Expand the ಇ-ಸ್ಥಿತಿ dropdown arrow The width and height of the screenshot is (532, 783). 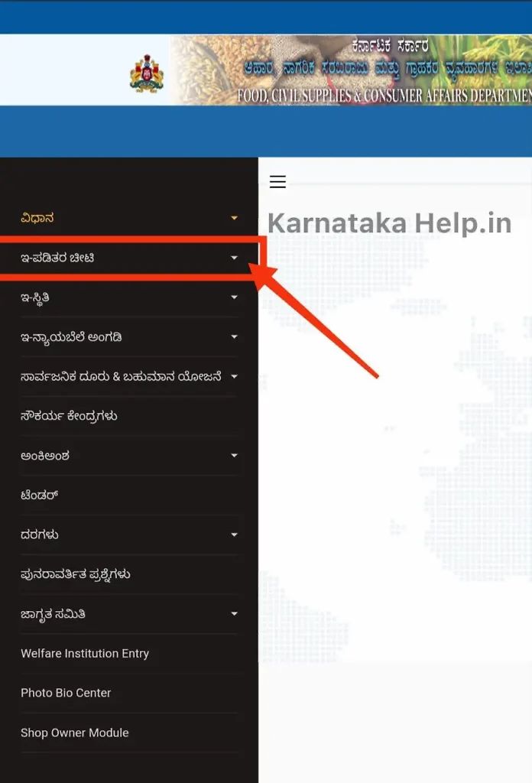pyautogui.click(x=234, y=297)
